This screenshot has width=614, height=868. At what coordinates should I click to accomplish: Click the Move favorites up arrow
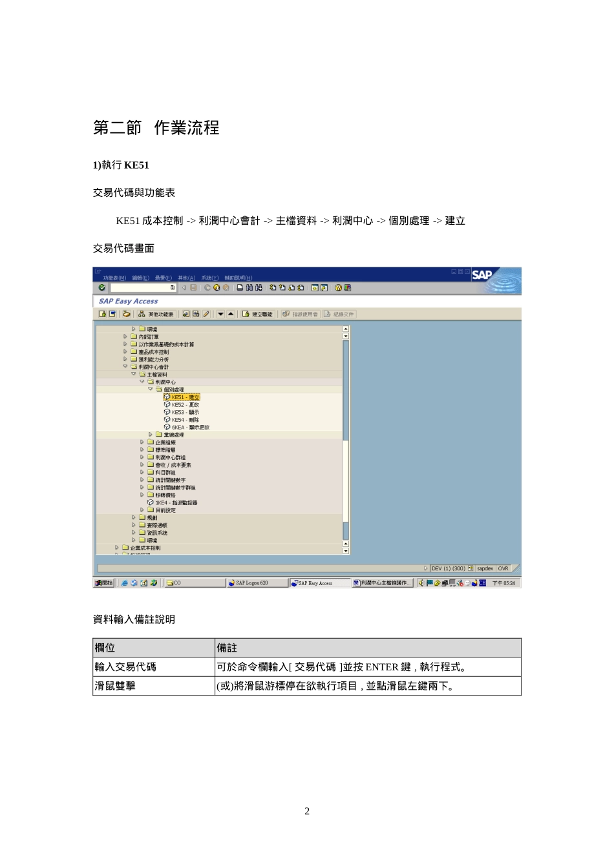point(231,314)
